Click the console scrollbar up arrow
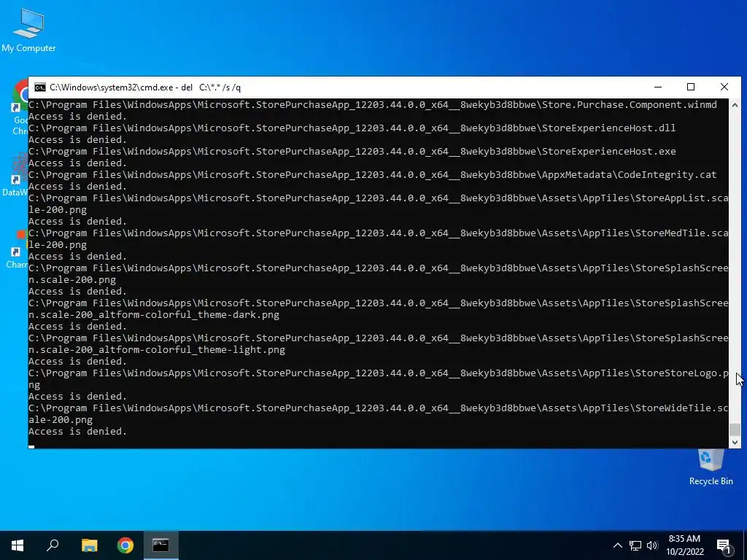Image resolution: width=747 pixels, height=560 pixels. (735, 105)
